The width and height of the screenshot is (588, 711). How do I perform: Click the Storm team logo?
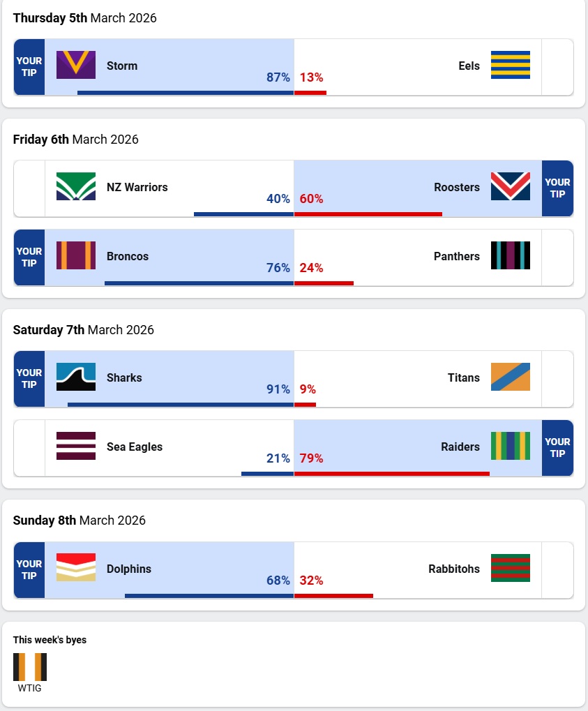(x=76, y=65)
